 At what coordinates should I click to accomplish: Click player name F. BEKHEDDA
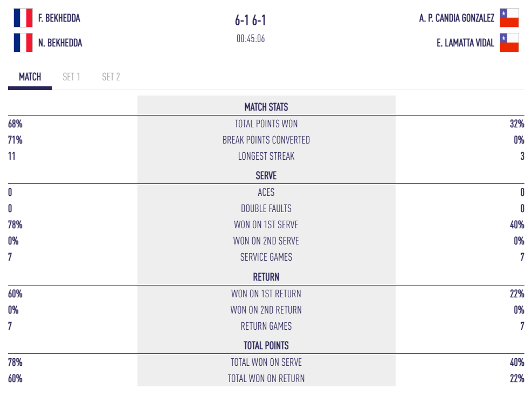coord(59,18)
